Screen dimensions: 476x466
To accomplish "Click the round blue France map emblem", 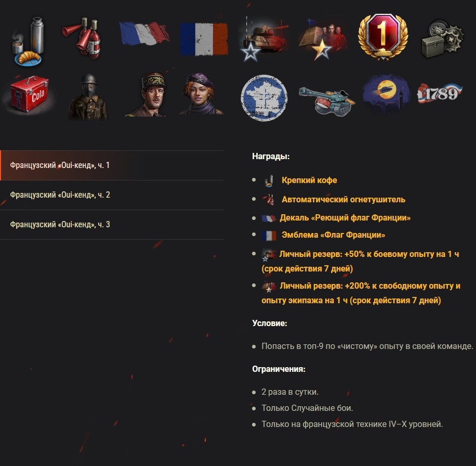I will coord(264,98).
